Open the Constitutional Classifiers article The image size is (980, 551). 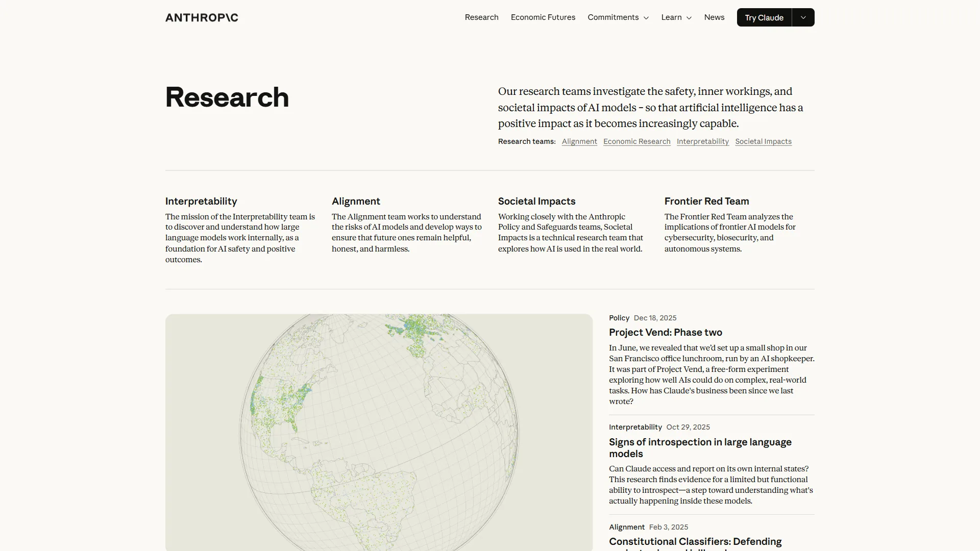click(695, 544)
